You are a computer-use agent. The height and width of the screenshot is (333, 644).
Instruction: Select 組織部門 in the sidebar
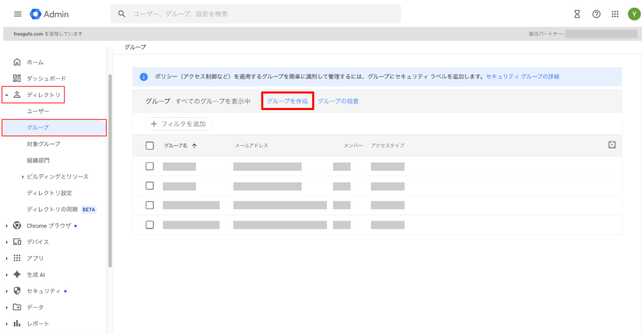[x=39, y=160]
